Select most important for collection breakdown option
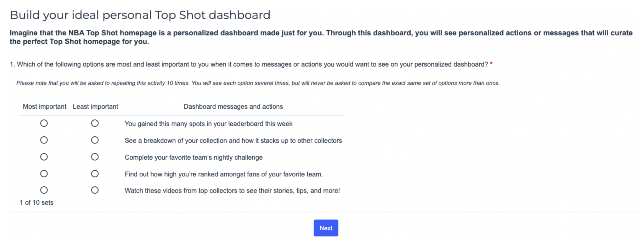 click(44, 140)
